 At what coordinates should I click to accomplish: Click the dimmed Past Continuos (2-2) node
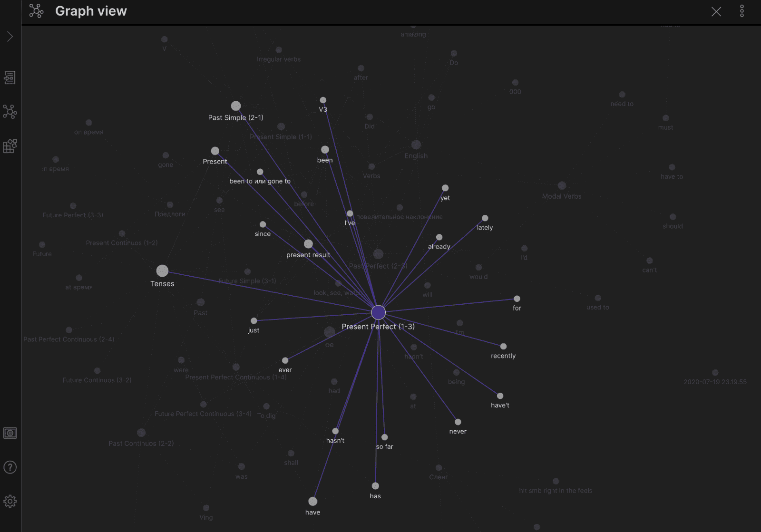(x=141, y=433)
